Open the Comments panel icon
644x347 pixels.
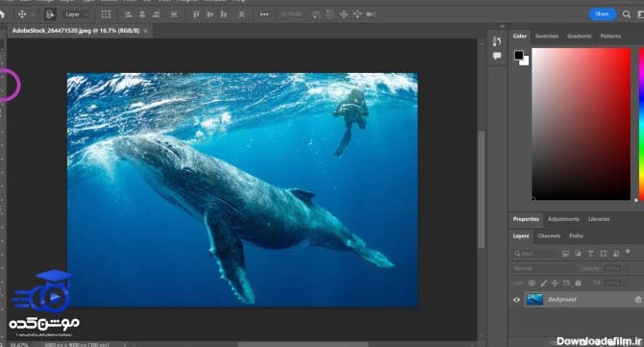pos(497,56)
